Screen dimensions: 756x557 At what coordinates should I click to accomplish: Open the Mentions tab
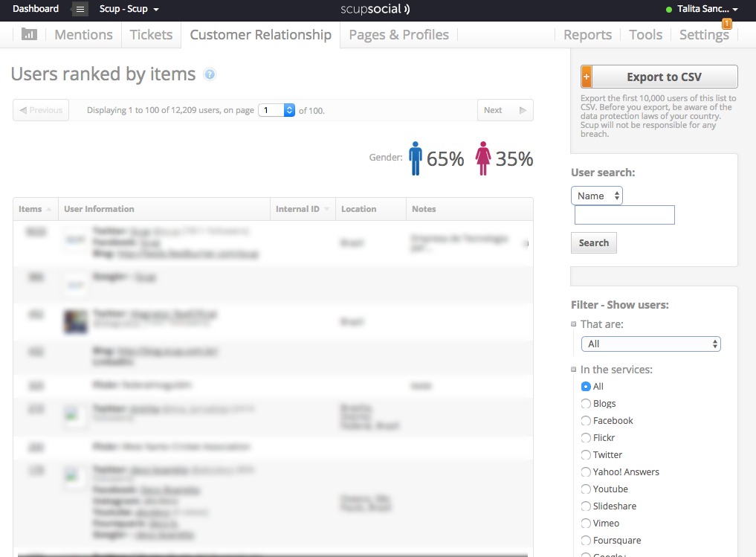click(83, 35)
